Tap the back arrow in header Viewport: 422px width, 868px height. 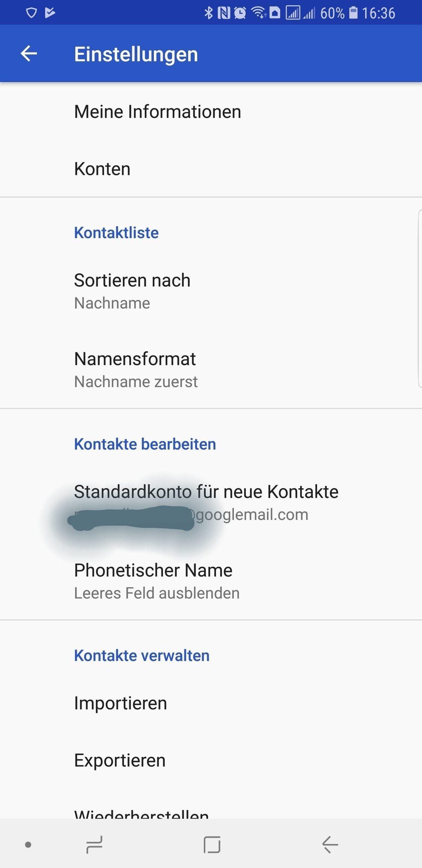(29, 54)
